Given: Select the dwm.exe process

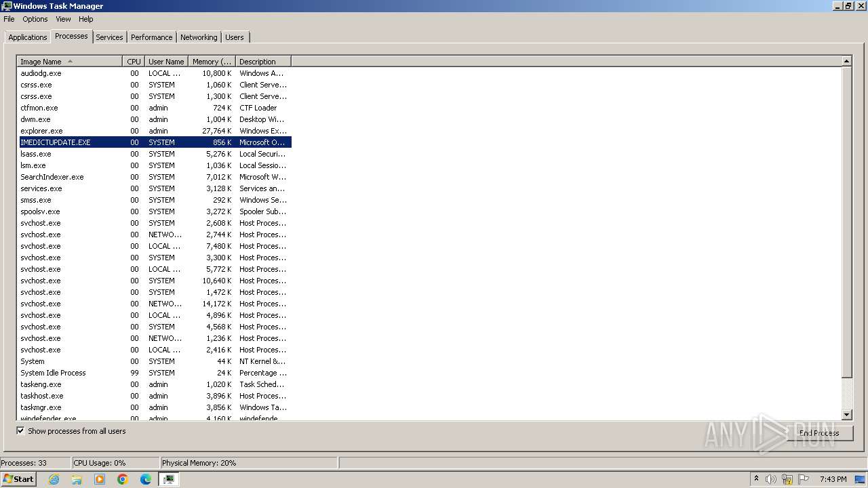Looking at the screenshot, I should point(155,119).
